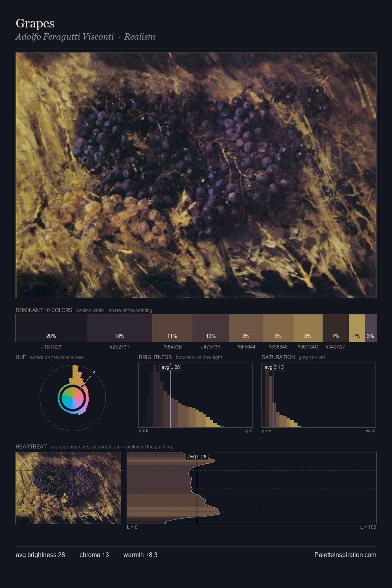392x588 pixels.
Task: Click the white marker dot on hue wheel
Action: point(94,372)
